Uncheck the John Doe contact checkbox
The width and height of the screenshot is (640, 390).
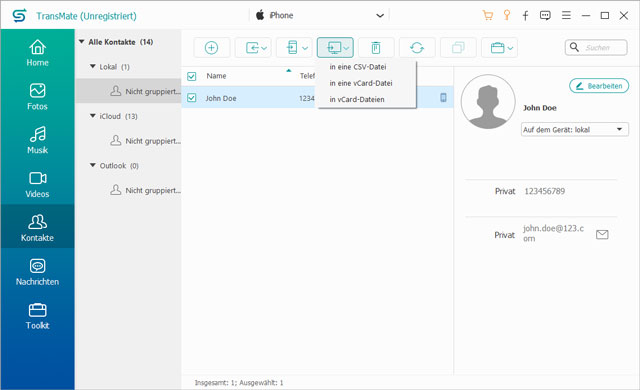tap(191, 98)
